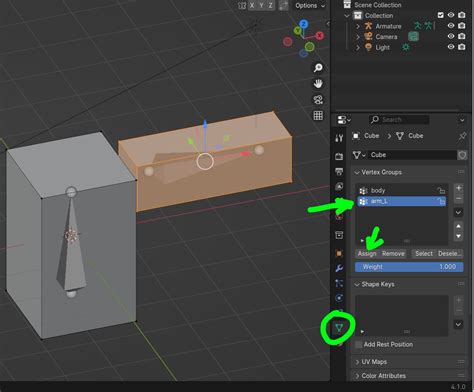This screenshot has width=474, height=392.
Task: Collapse the Collection tree row
Action: pyautogui.click(x=347, y=15)
